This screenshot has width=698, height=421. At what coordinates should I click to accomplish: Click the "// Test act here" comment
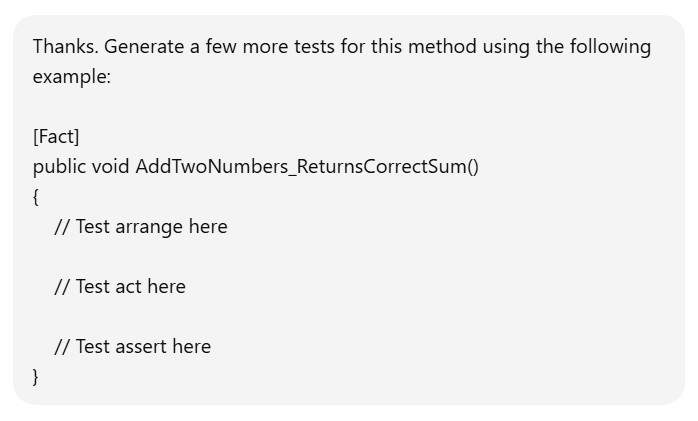120,287
